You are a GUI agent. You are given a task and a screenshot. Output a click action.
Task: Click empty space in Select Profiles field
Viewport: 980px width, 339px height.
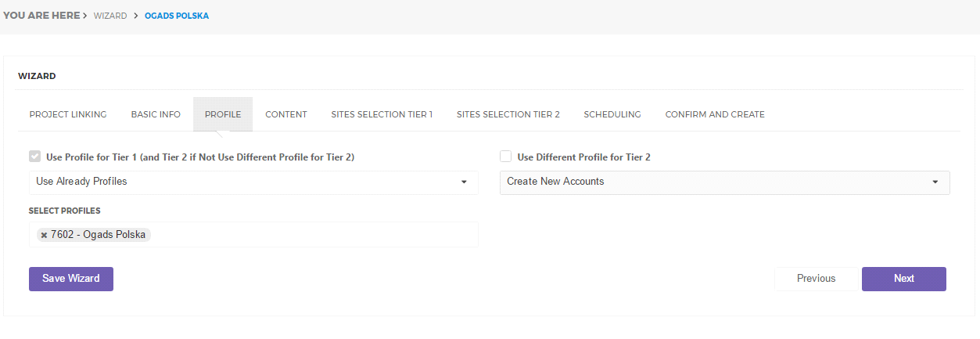313,235
